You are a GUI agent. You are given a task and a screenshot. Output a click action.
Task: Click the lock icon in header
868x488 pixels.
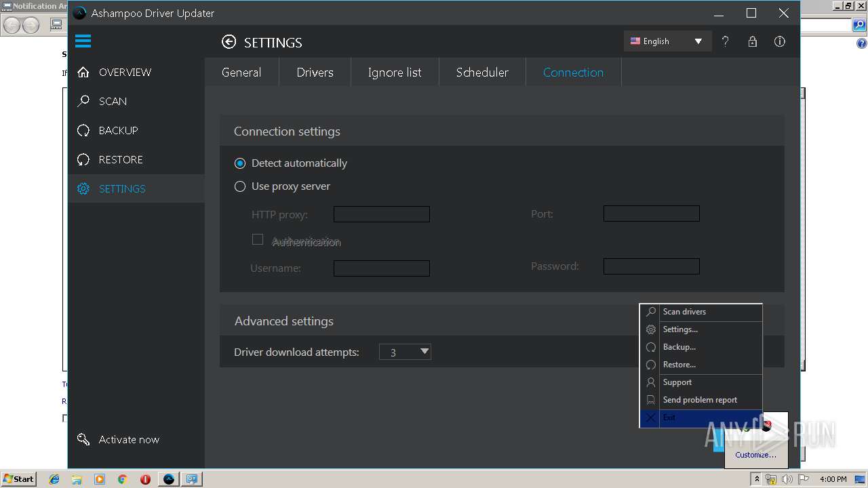tap(752, 41)
